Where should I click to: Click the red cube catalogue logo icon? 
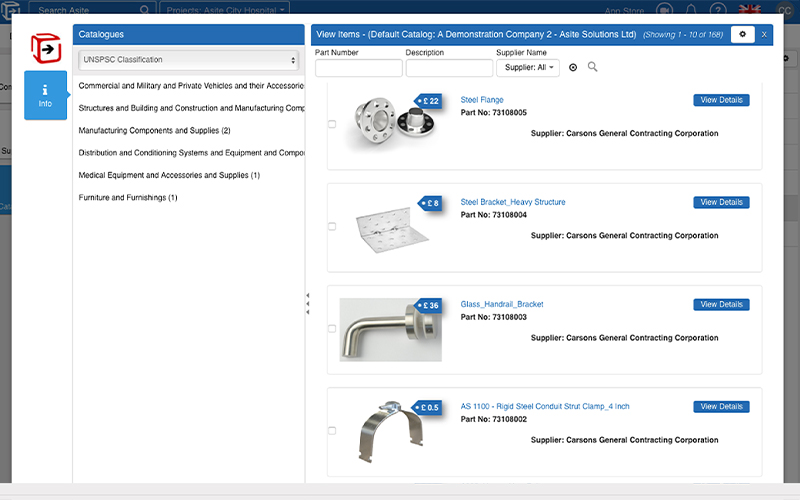[46, 48]
